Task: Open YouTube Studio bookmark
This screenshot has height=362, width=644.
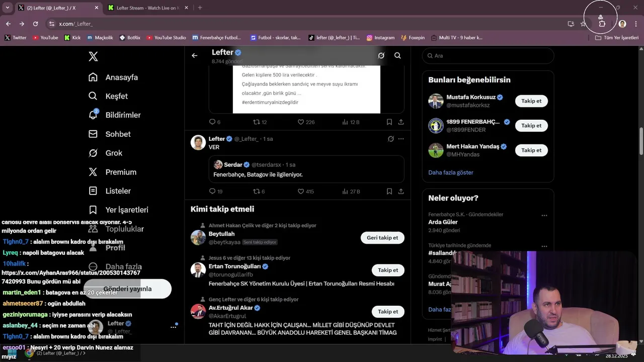Action: (x=166, y=38)
